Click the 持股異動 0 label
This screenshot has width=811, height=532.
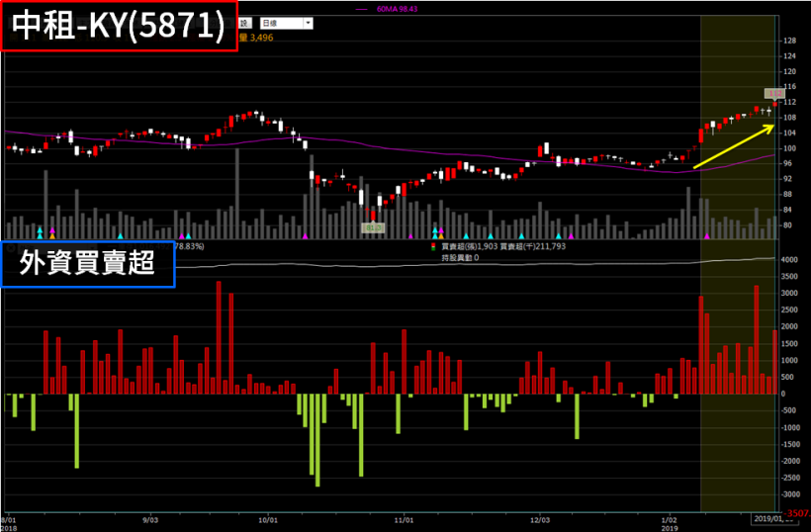pos(460,257)
